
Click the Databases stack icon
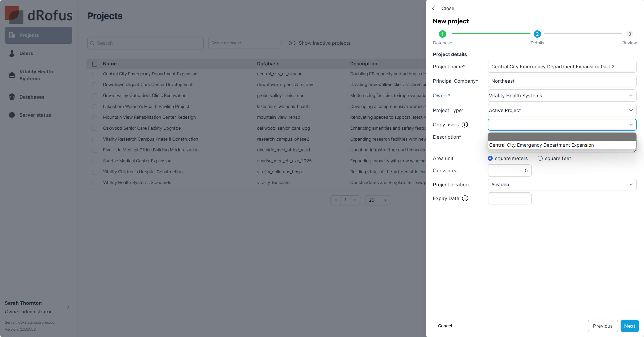(12, 97)
